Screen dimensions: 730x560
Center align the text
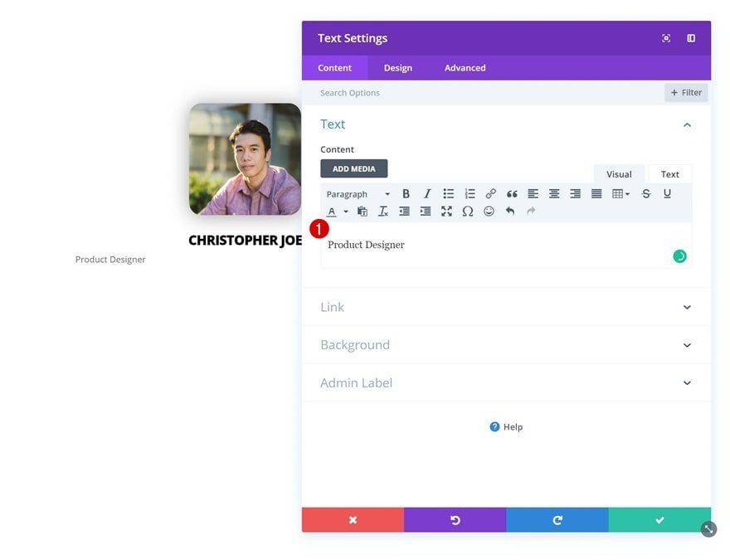click(554, 193)
